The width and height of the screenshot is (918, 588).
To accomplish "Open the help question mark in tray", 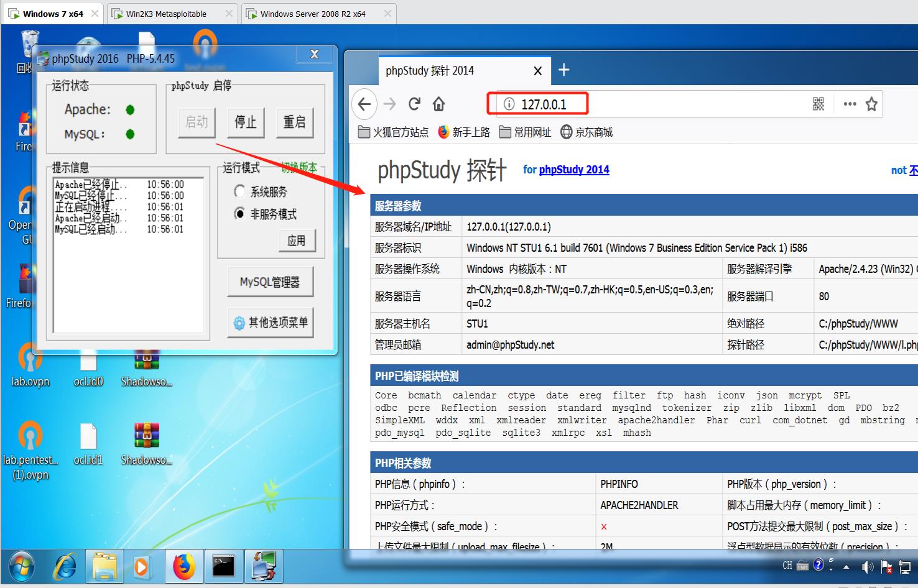I will pyautogui.click(x=818, y=564).
